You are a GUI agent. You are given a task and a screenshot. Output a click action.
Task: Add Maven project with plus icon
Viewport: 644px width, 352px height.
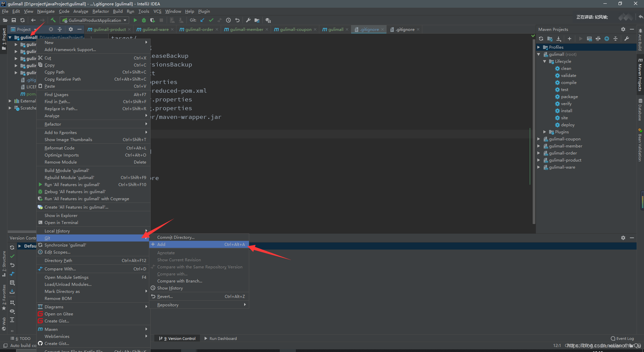(x=569, y=39)
